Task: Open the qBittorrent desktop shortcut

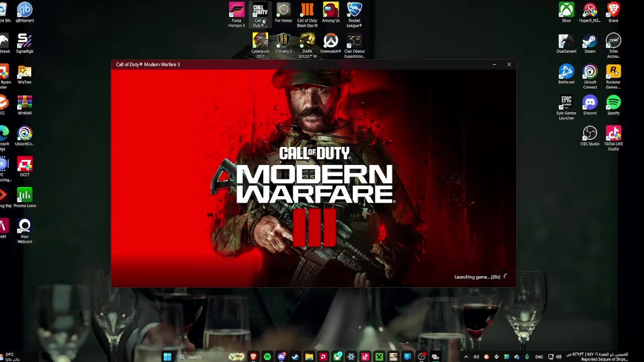Action: (25, 13)
